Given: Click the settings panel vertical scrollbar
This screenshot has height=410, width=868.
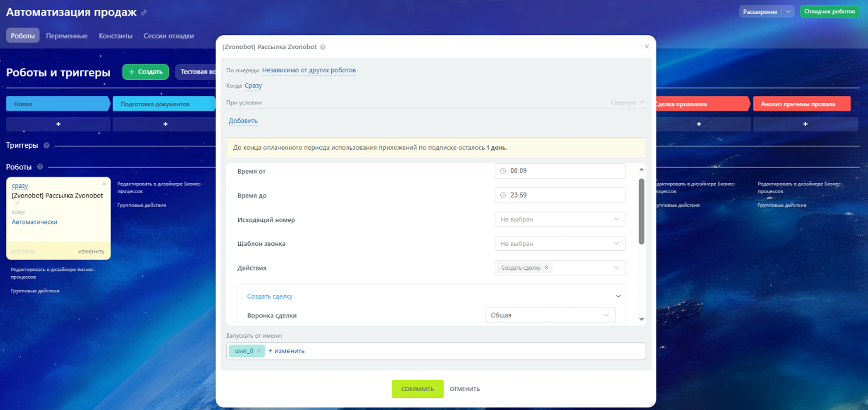Looking at the screenshot, I should (x=641, y=211).
